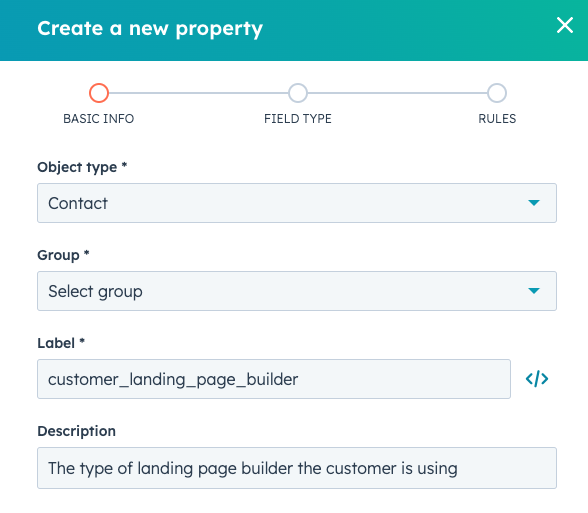This screenshot has height=513, width=588.
Task: Open the Object type dropdown arrow
Action: [x=534, y=203]
